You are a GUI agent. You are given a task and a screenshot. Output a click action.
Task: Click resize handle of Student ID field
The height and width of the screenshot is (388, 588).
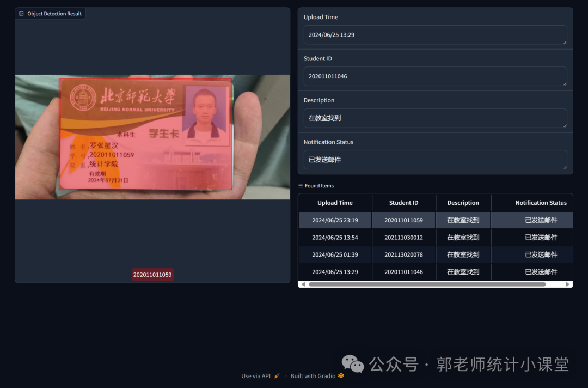click(565, 84)
